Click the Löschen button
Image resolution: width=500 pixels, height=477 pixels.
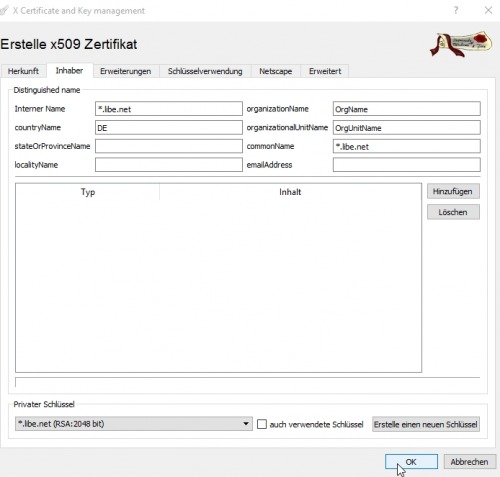click(453, 212)
